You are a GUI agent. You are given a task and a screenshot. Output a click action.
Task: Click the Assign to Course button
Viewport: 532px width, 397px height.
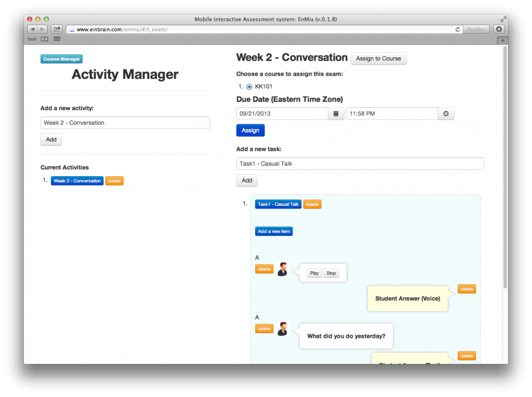click(378, 58)
